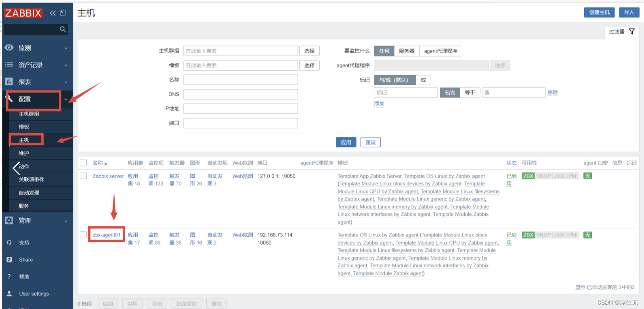
Task: Click the User settings person icon
Action: tap(9, 294)
